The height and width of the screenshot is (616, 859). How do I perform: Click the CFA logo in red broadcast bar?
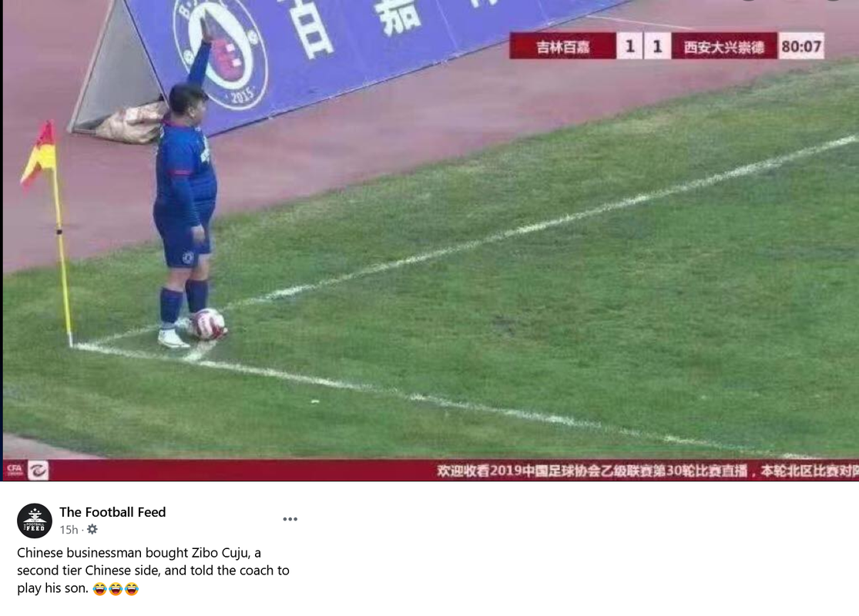(15, 470)
